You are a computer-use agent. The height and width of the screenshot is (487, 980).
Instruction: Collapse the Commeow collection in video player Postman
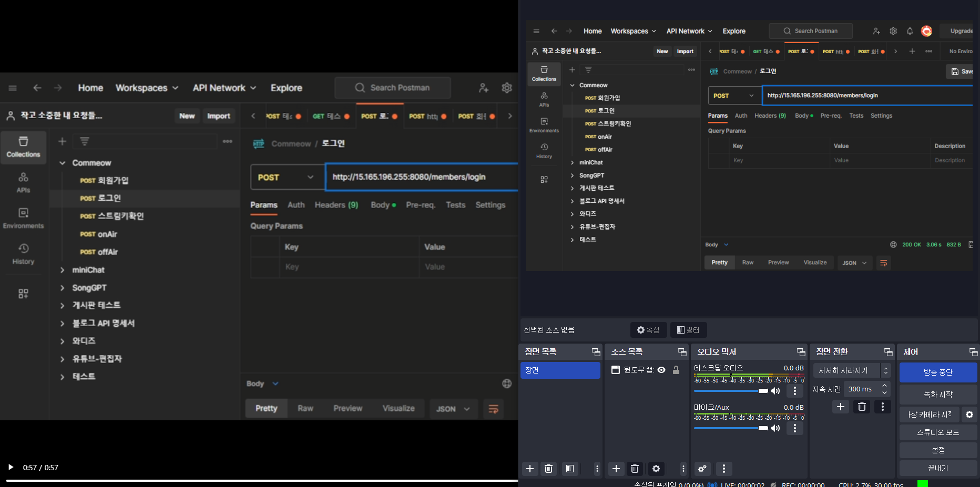click(62, 163)
